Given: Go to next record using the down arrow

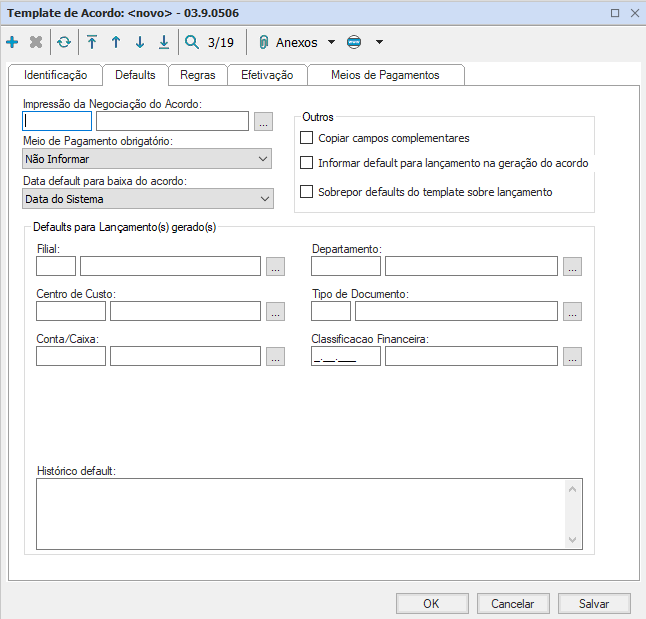Looking at the screenshot, I should [x=140, y=43].
